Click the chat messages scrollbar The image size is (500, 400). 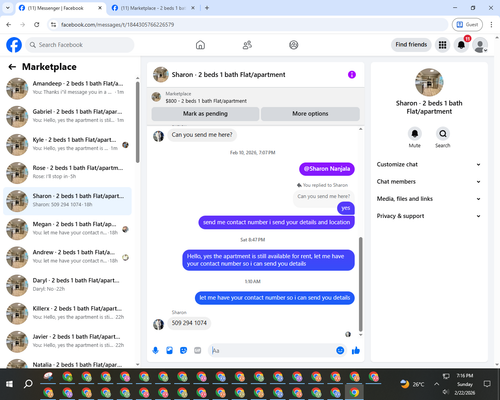tap(360, 283)
